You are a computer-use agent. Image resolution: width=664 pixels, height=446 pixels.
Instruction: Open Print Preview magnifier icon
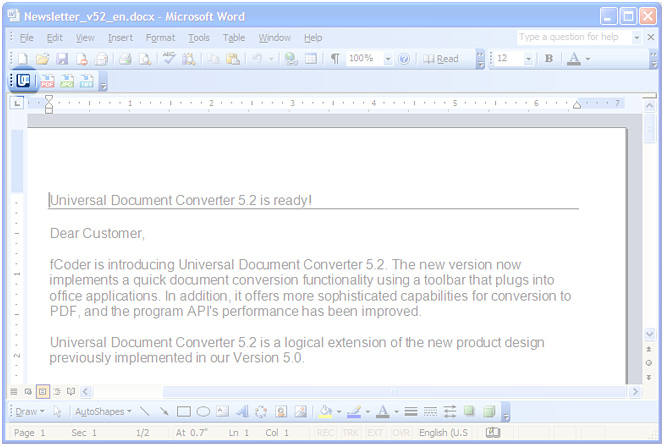[145, 59]
